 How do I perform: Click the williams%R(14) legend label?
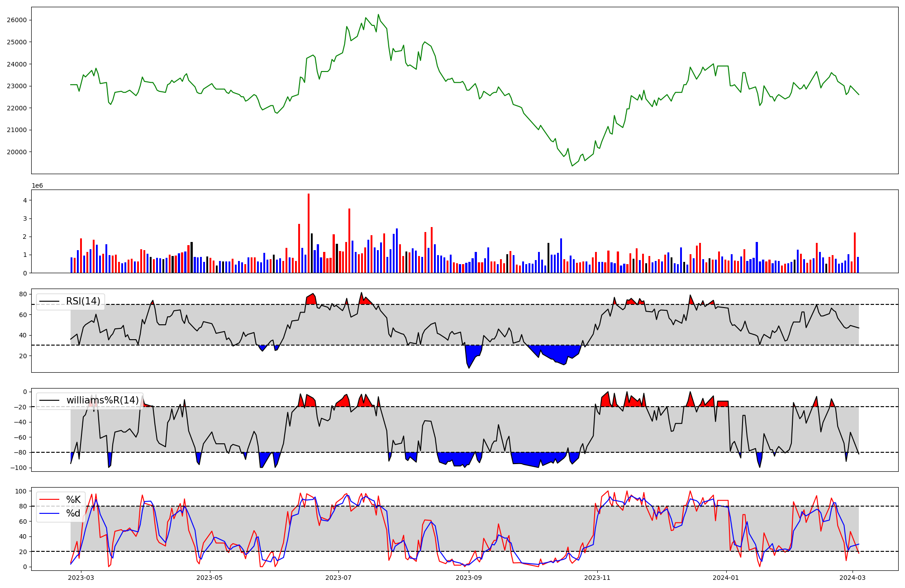pyautogui.click(x=102, y=400)
